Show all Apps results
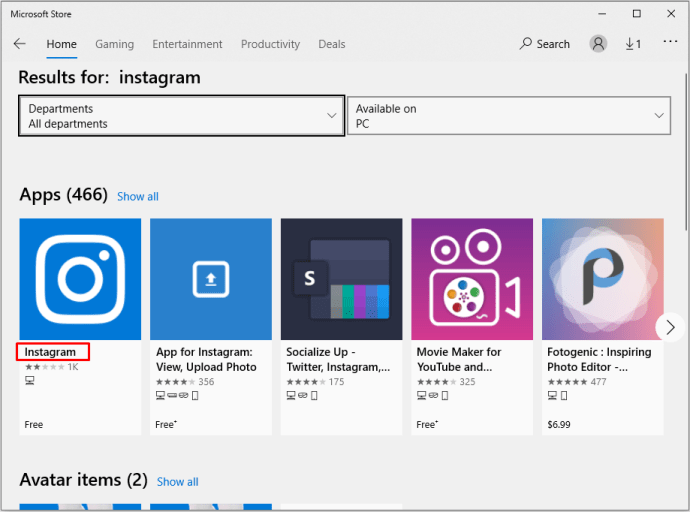The image size is (690, 512). click(138, 197)
